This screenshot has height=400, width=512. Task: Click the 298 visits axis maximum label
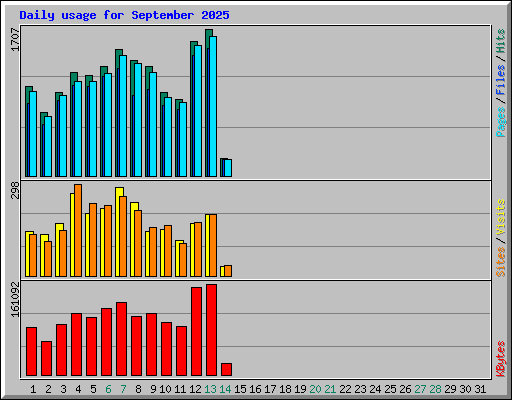[x=15, y=190]
